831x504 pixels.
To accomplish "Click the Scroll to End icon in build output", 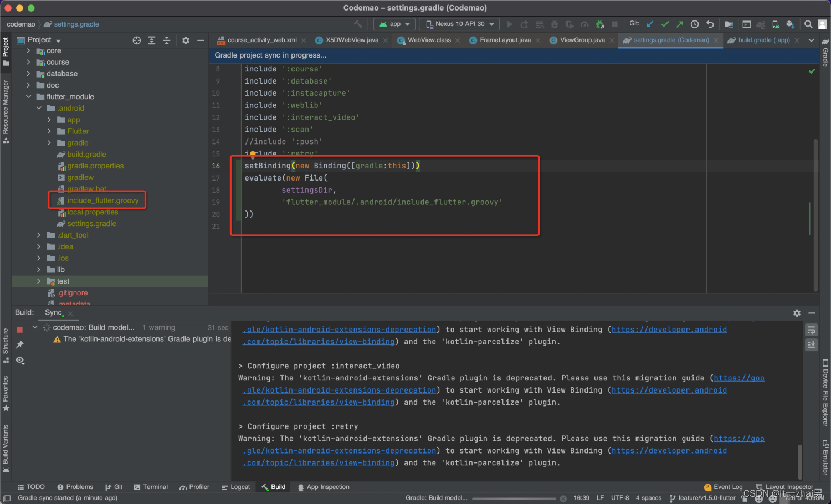I will coord(811,344).
